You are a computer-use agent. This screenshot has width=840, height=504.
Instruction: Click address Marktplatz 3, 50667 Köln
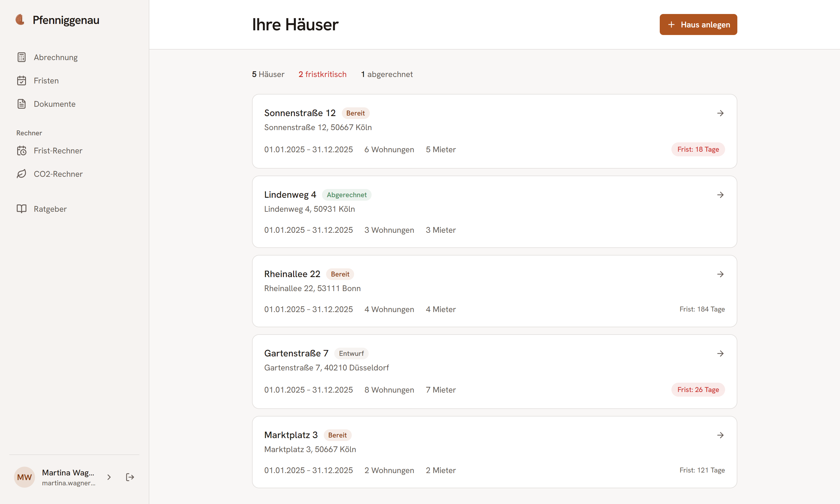310,449
